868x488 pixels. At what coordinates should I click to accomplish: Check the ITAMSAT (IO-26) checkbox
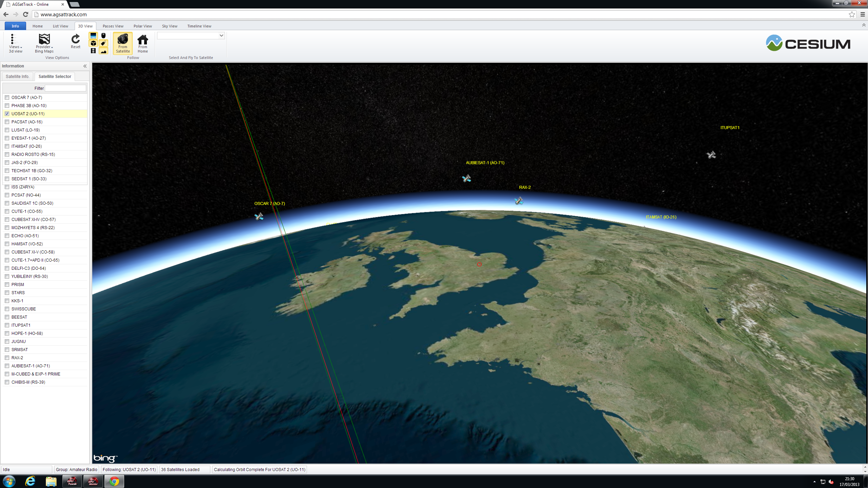(7, 146)
